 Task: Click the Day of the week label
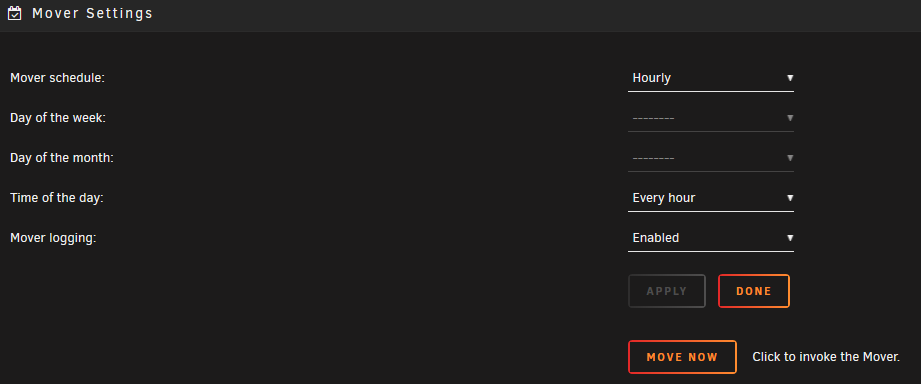(58, 118)
